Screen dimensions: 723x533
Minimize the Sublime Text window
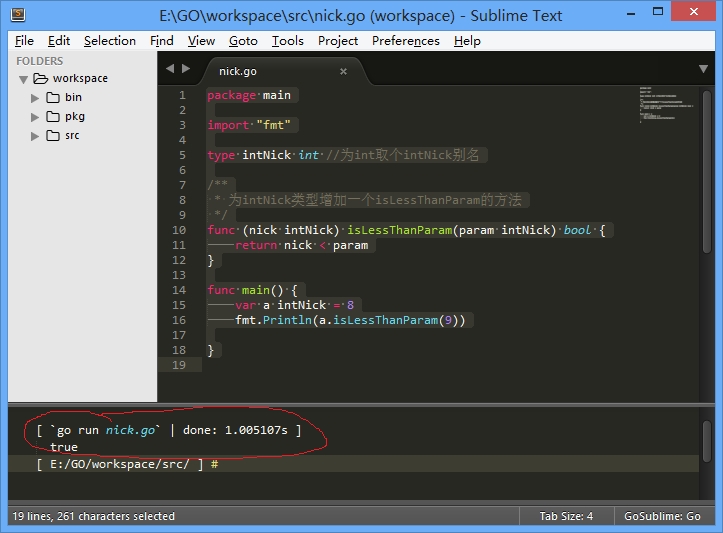tap(631, 13)
